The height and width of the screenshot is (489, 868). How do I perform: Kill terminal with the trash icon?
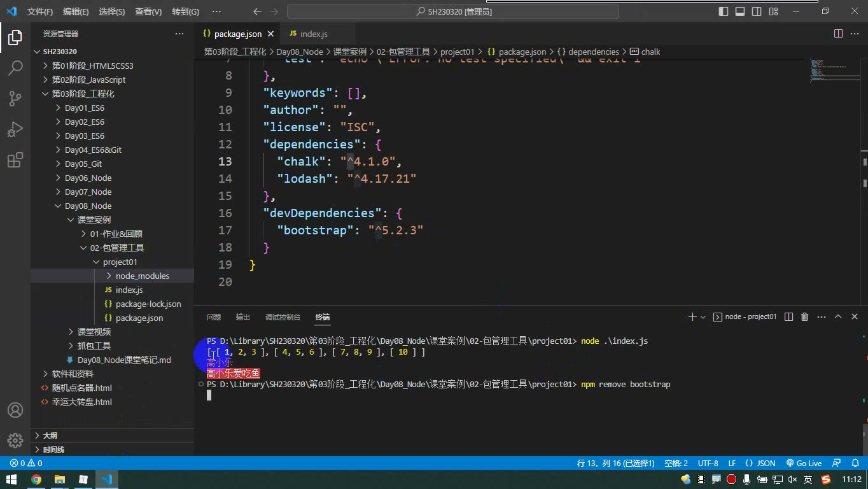point(804,316)
